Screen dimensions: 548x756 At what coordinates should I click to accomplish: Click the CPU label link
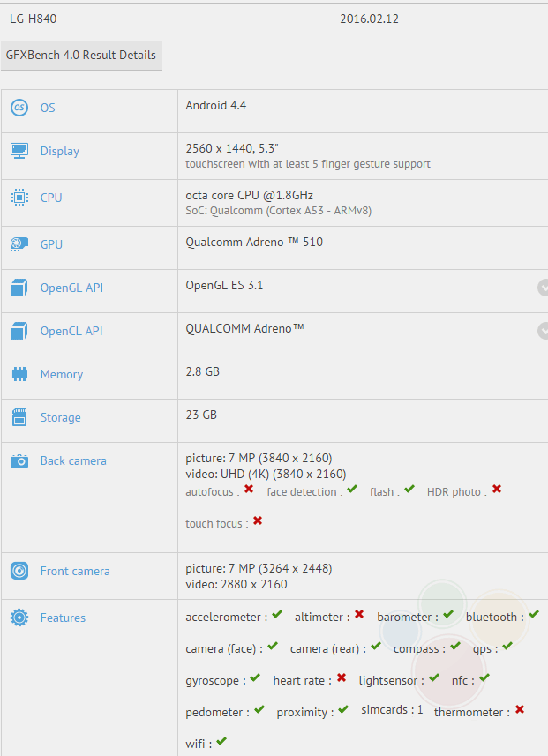coord(51,198)
